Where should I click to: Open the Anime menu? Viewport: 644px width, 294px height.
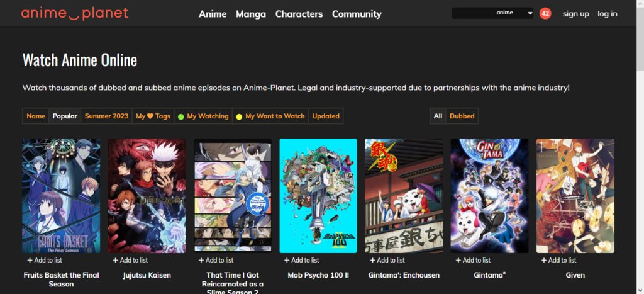point(213,14)
